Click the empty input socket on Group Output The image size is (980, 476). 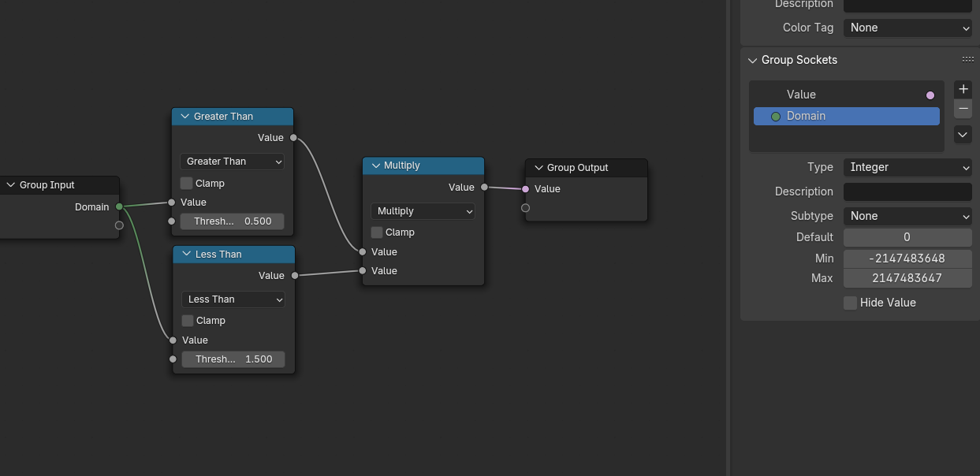coord(526,208)
